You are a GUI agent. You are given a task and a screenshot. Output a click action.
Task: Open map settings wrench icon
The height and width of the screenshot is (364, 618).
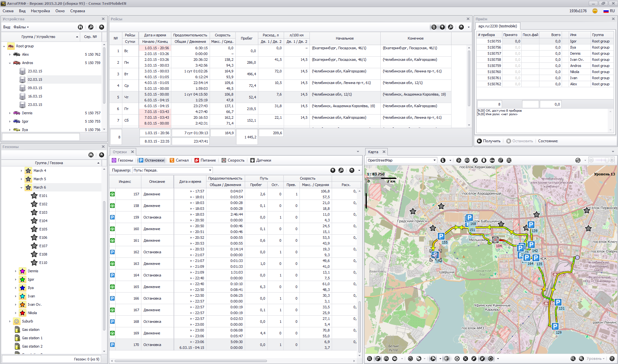(475, 160)
